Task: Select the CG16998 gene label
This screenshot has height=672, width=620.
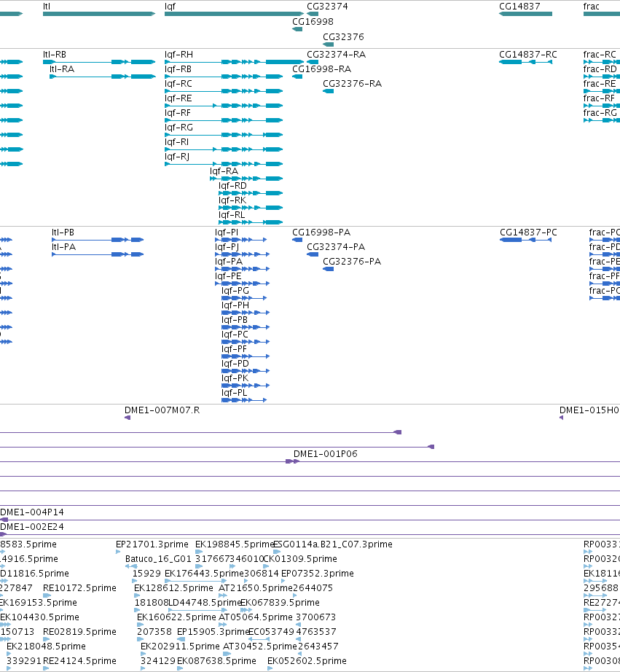Action: 313,21
